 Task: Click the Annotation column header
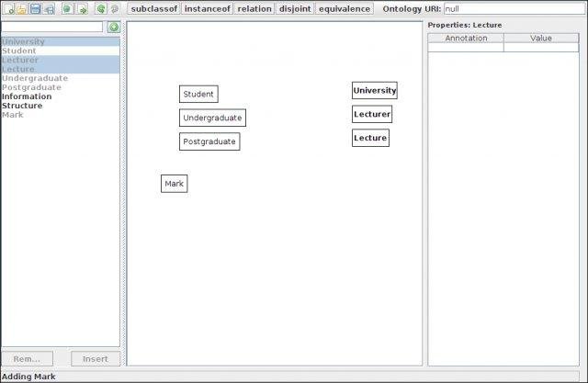point(466,39)
